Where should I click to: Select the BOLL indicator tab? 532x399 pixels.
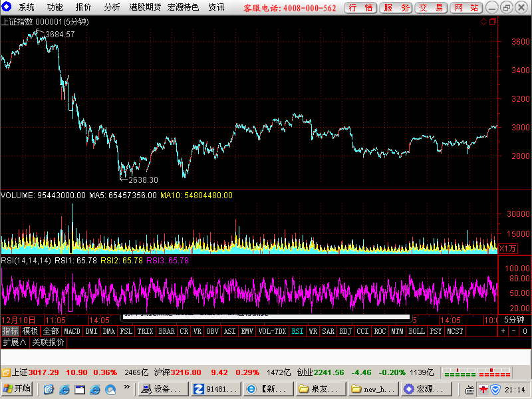click(x=417, y=331)
